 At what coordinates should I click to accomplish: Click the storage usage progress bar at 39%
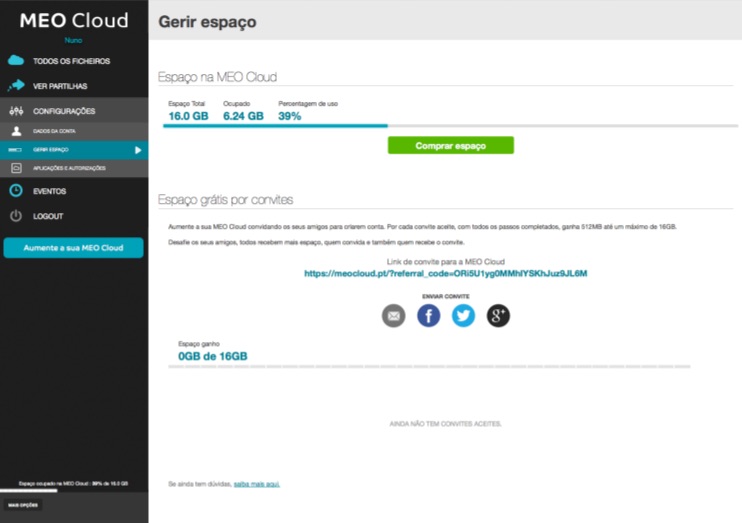(x=450, y=126)
